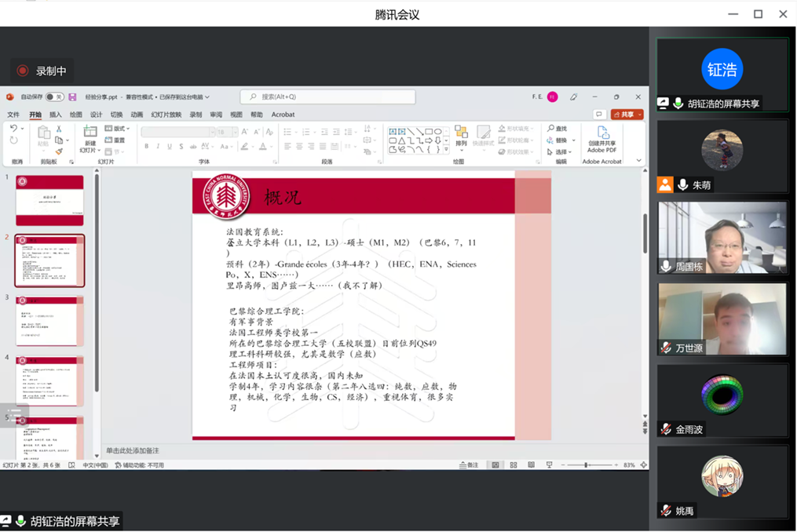Open the Select (选择) dropdown
This screenshot has width=797, height=532.
pyautogui.click(x=560, y=152)
